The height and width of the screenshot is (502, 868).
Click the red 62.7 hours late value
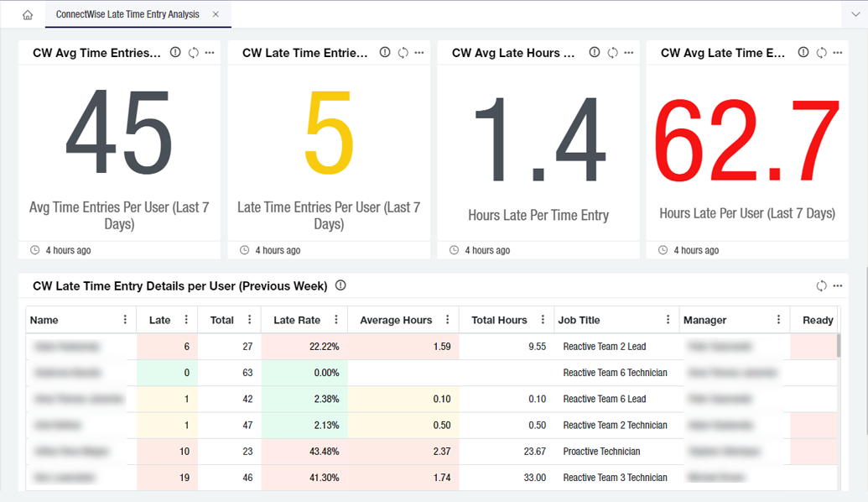(747, 141)
